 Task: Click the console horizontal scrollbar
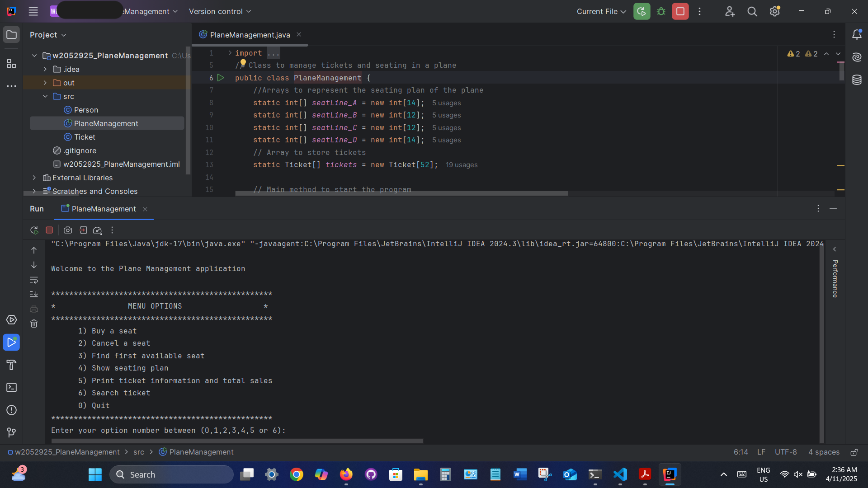[237, 441]
